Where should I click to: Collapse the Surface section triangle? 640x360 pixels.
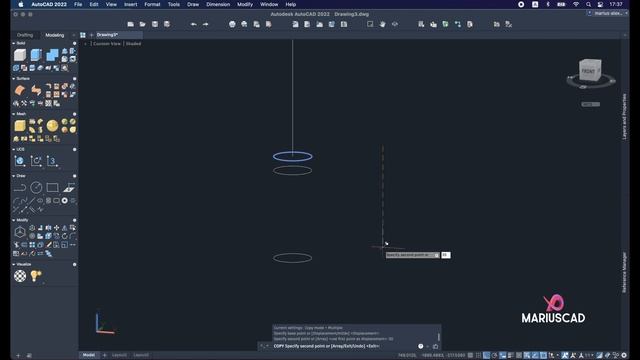(x=13, y=79)
